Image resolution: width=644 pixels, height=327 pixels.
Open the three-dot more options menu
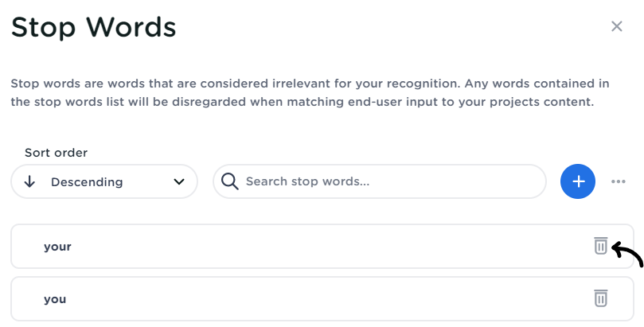[619, 181]
